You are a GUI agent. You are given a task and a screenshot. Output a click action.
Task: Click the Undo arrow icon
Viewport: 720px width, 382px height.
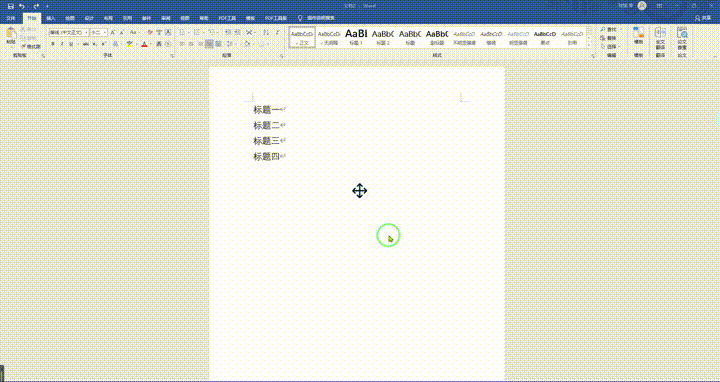22,6
